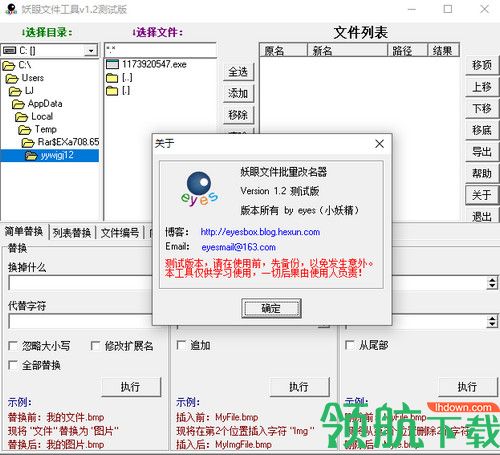Click the 退出 (exit) button

[x=482, y=215]
